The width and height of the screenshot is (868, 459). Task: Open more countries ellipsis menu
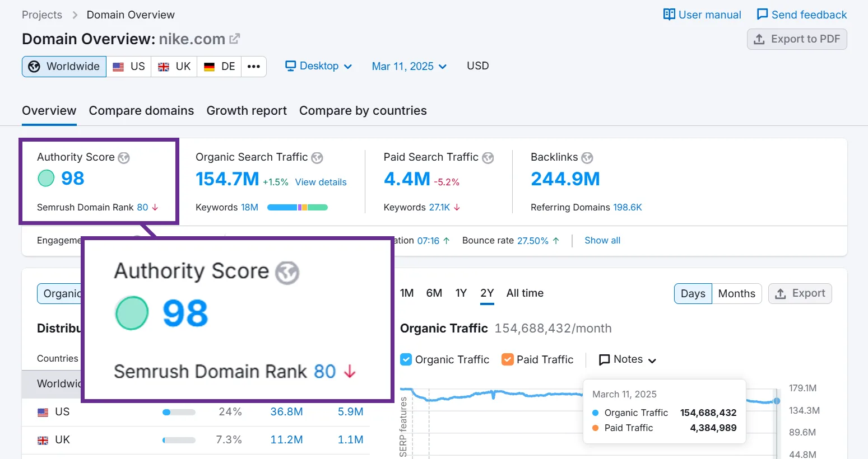[x=254, y=67]
